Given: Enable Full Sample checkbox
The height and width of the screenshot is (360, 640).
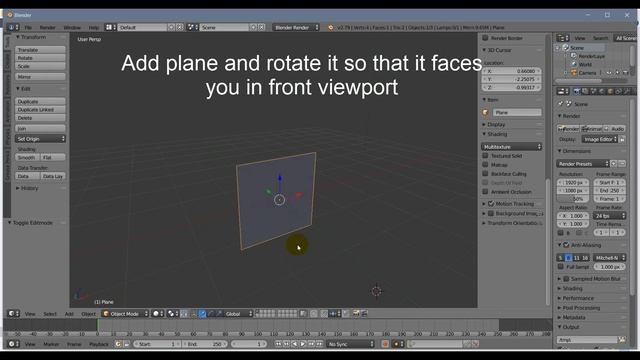Looking at the screenshot, I should pyautogui.click(x=561, y=267).
